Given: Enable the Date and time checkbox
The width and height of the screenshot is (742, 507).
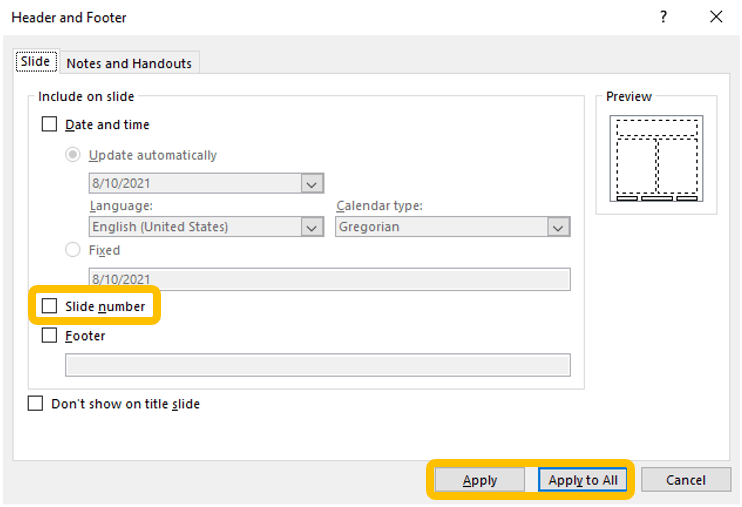Looking at the screenshot, I should pyautogui.click(x=50, y=125).
